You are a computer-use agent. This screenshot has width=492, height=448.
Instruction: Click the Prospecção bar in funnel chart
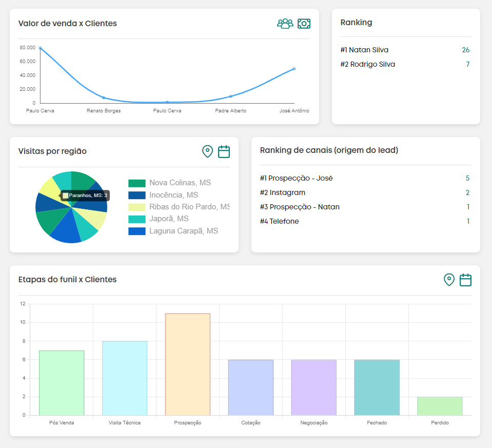point(188,364)
